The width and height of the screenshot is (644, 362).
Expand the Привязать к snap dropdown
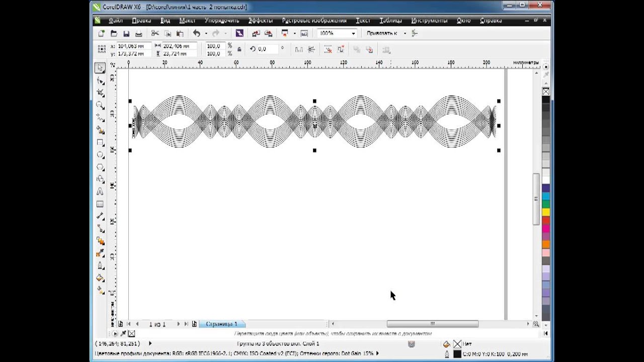tap(405, 33)
